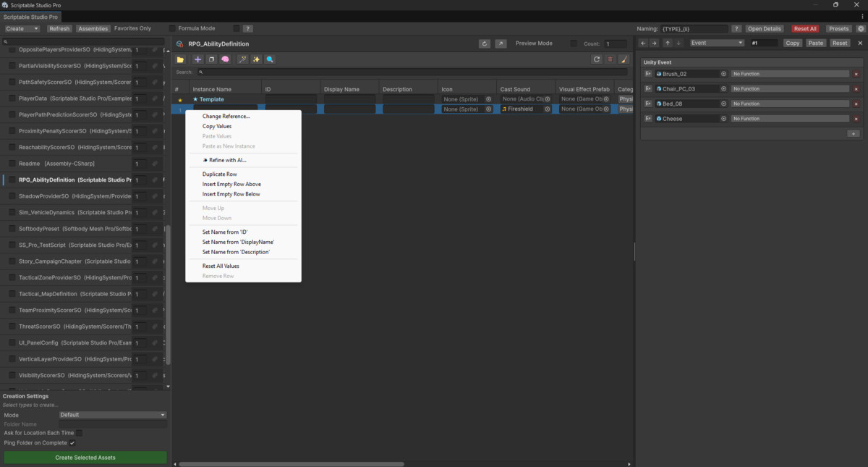Select the paintbrush icon at the toolbar's right end
Screen dimensions: 868x467
(624, 59)
